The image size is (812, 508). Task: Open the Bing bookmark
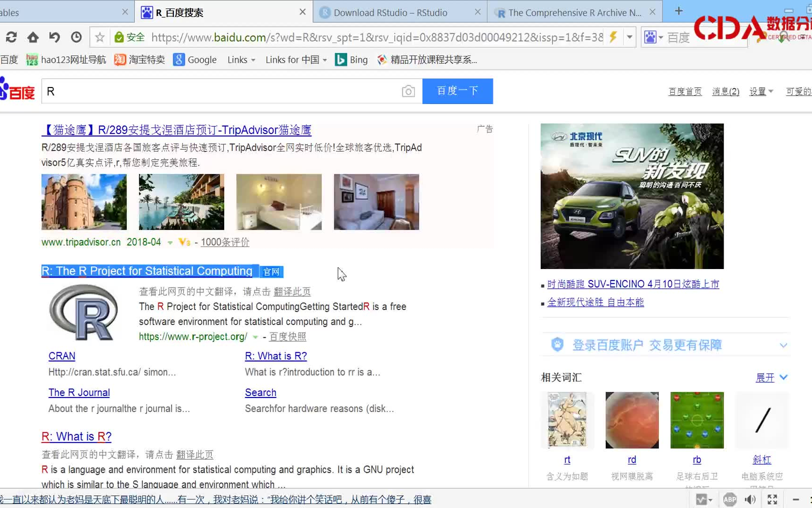coord(351,60)
